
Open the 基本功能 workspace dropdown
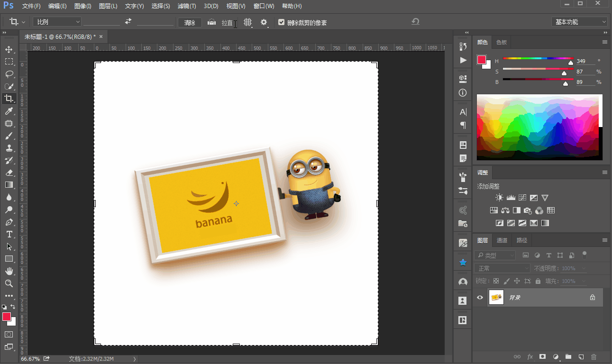click(x=579, y=22)
